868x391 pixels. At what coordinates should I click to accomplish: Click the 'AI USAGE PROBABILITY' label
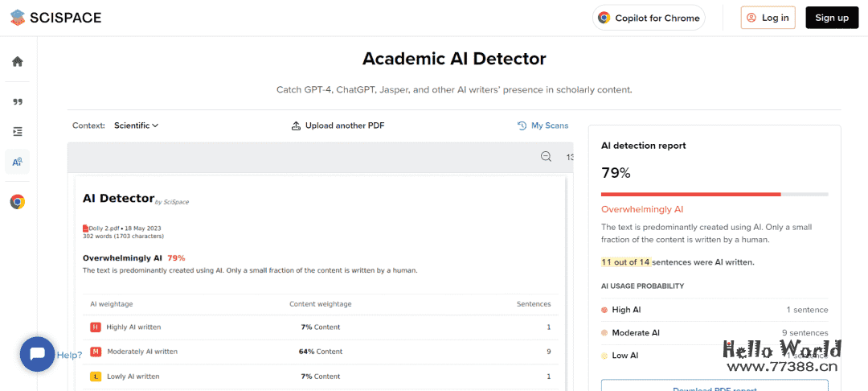click(x=643, y=286)
